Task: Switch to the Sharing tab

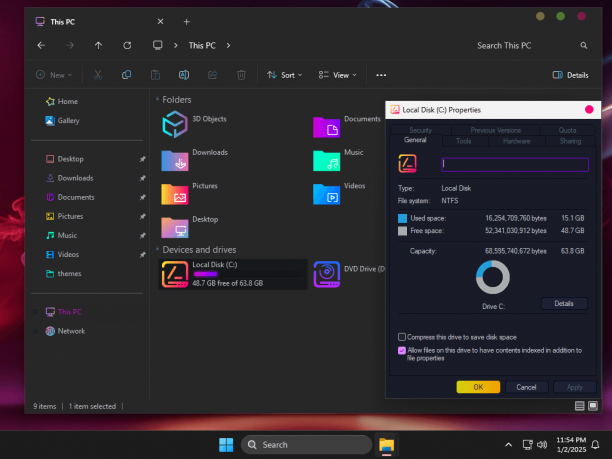Action: coord(570,141)
